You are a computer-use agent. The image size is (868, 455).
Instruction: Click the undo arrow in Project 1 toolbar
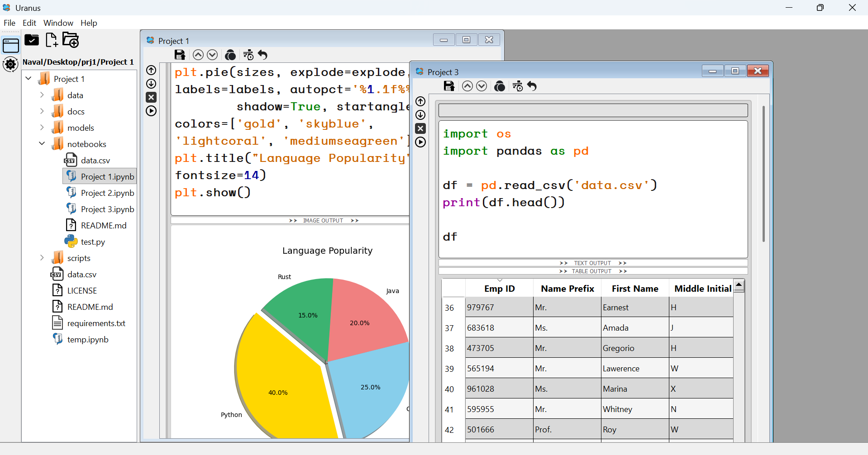(x=263, y=55)
